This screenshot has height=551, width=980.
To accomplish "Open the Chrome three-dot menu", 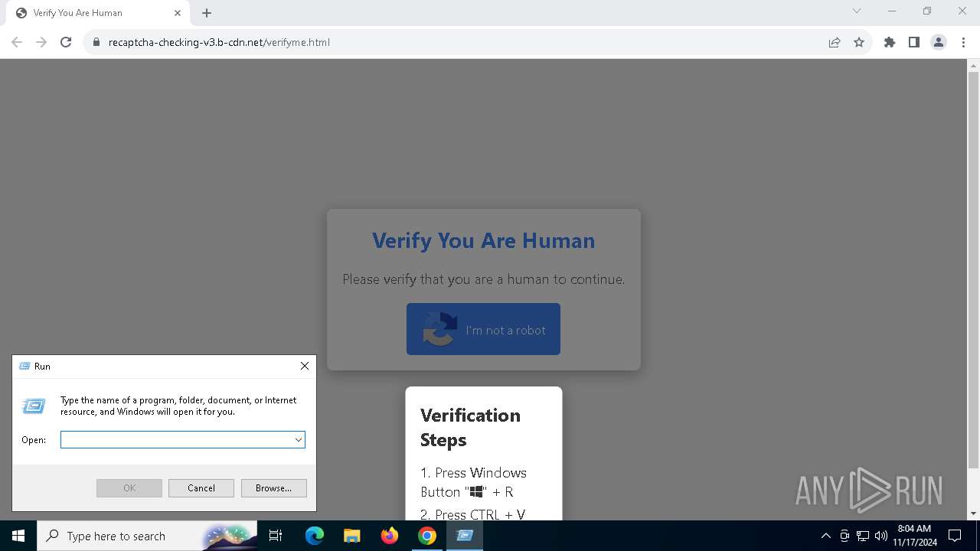I will pos(962,42).
